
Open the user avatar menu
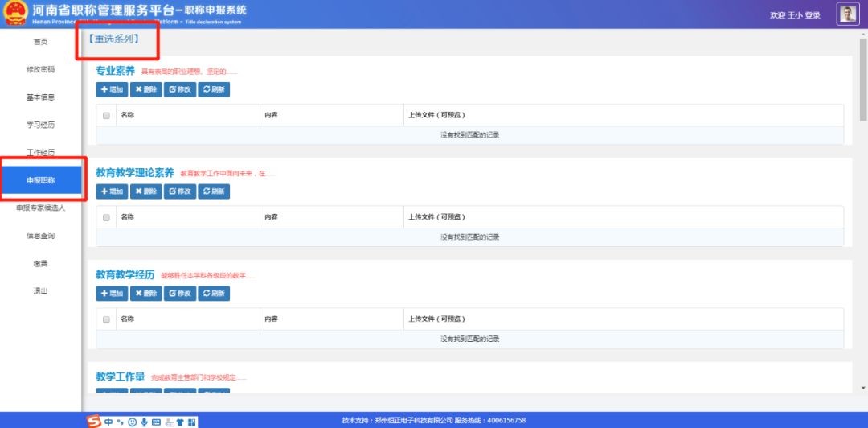pyautogui.click(x=848, y=14)
